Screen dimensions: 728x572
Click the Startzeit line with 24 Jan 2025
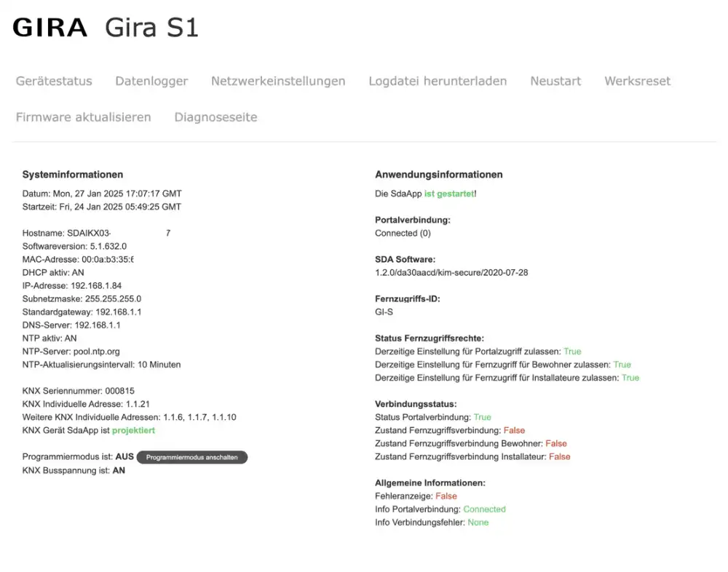(x=102, y=207)
